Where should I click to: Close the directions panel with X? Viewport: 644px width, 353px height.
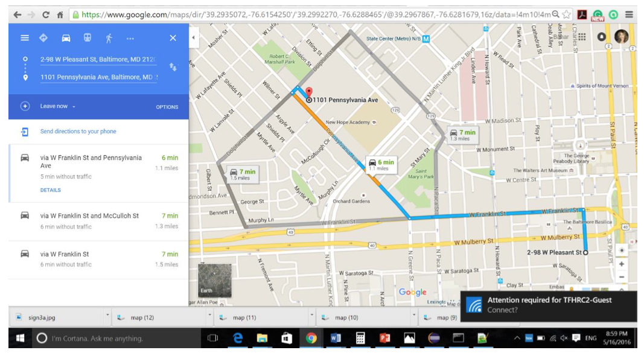[173, 38]
